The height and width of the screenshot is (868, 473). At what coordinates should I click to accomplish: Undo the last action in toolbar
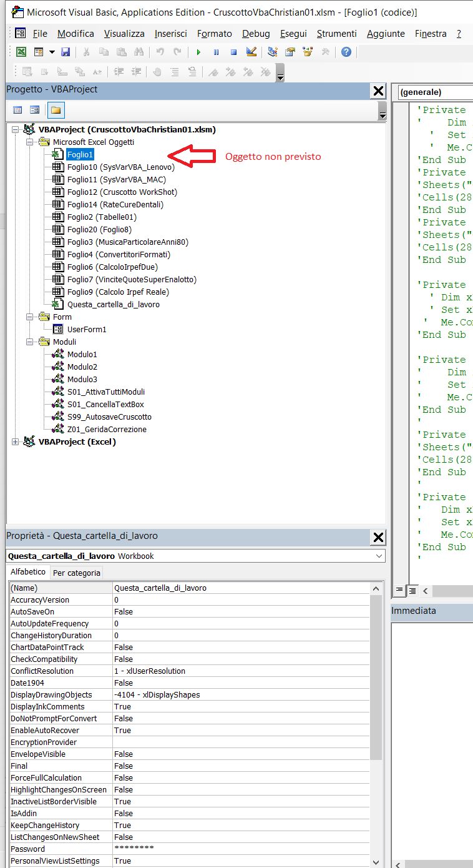(x=160, y=52)
